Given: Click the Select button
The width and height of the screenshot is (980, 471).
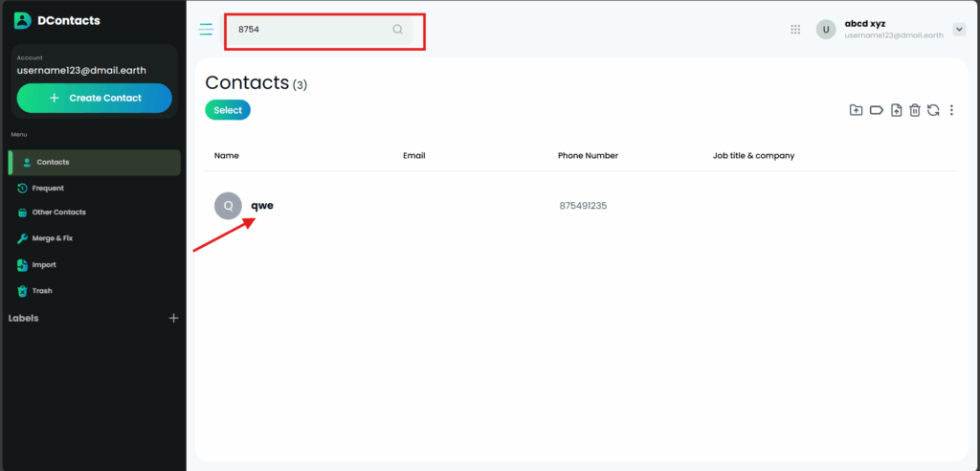Looking at the screenshot, I should 228,110.
